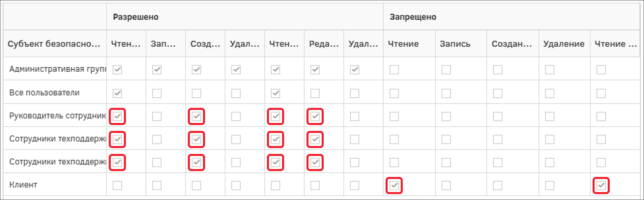Select the allowed Реда... column header
The image size is (644, 200).
click(324, 44)
